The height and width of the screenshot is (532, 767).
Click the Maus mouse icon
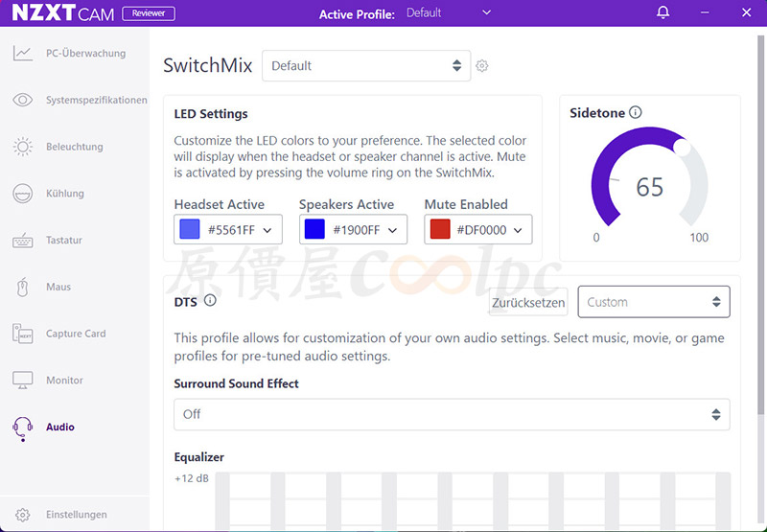22,287
